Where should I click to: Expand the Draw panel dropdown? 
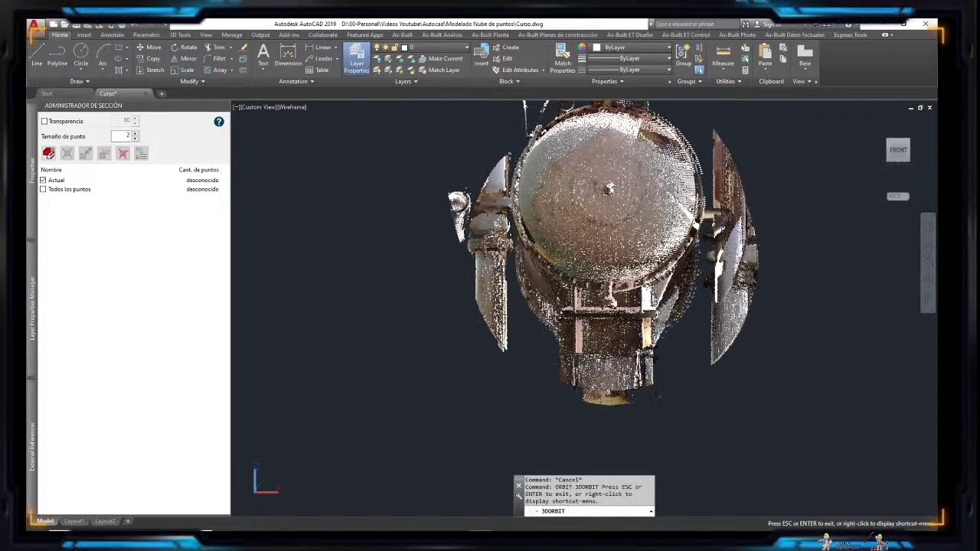point(80,81)
